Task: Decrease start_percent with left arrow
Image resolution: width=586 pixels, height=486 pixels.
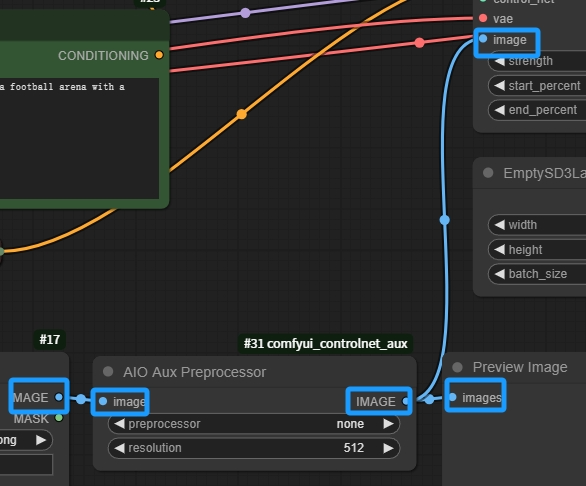Action: coord(500,86)
